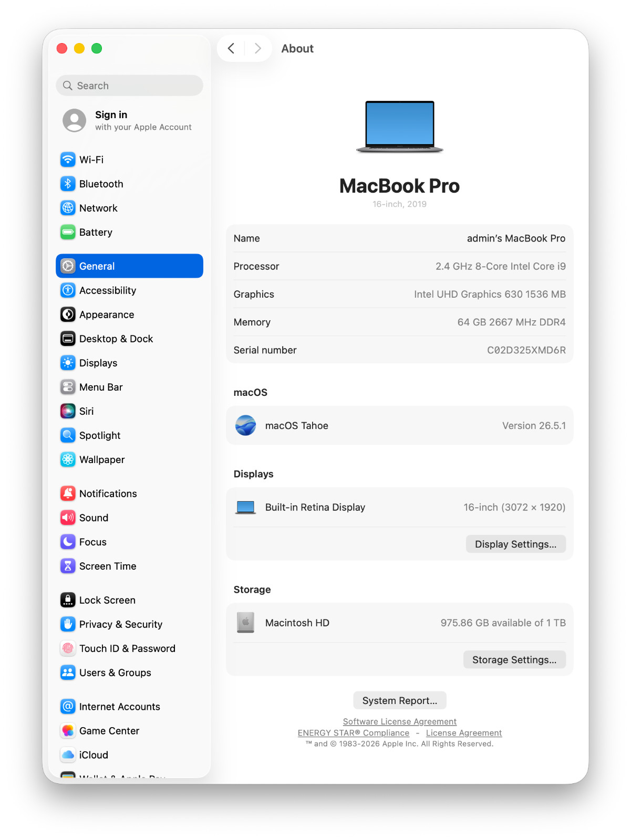Go back with the left chevron
631x840 pixels.
click(x=231, y=48)
